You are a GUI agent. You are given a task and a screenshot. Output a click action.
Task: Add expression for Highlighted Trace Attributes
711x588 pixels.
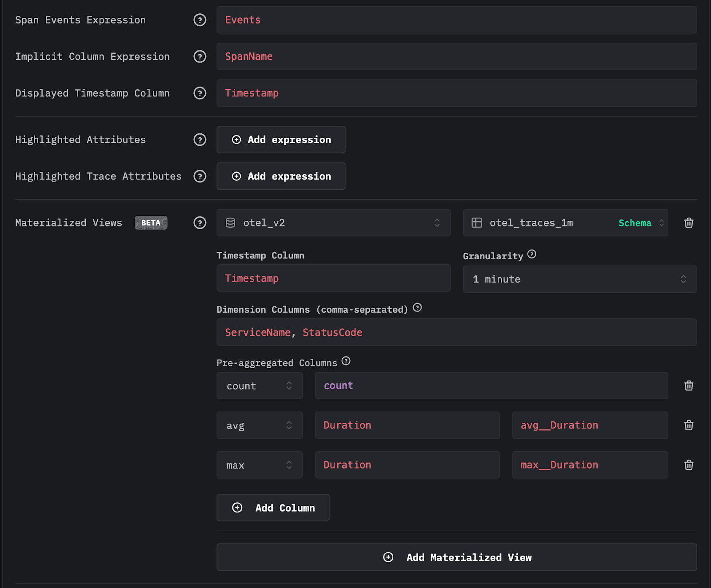280,176
